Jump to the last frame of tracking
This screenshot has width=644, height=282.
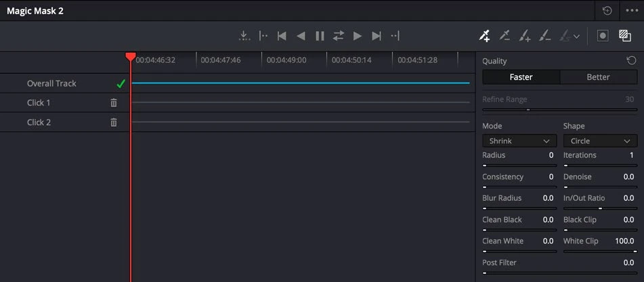tap(377, 36)
